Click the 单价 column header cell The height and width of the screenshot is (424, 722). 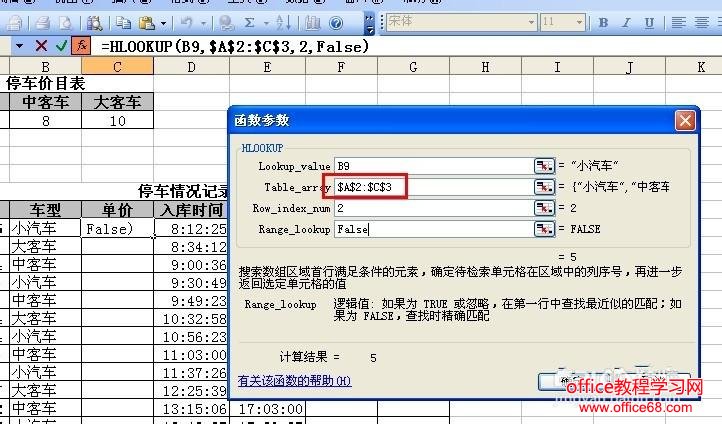(x=117, y=210)
